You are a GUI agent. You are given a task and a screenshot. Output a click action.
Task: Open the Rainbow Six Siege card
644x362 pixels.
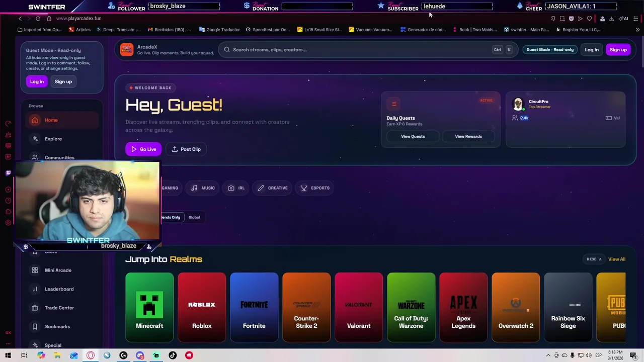tap(568, 307)
